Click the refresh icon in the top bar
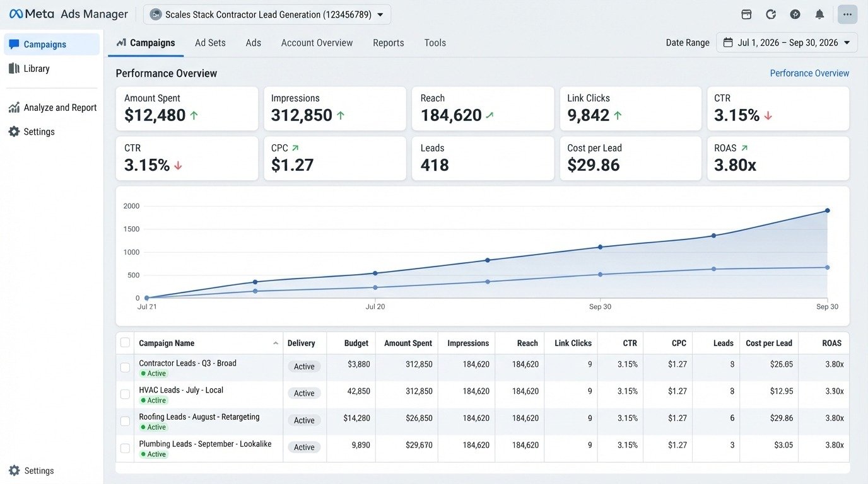 pos(770,14)
